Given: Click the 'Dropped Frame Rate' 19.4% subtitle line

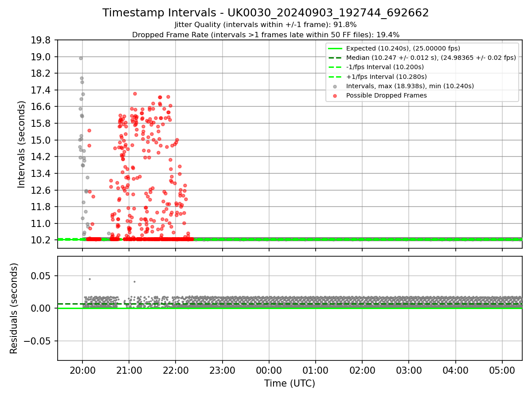Looking at the screenshot, I should (x=266, y=35).
